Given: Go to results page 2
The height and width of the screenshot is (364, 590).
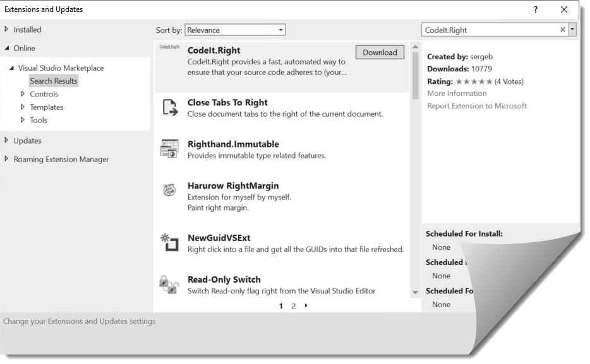Looking at the screenshot, I should 293,306.
